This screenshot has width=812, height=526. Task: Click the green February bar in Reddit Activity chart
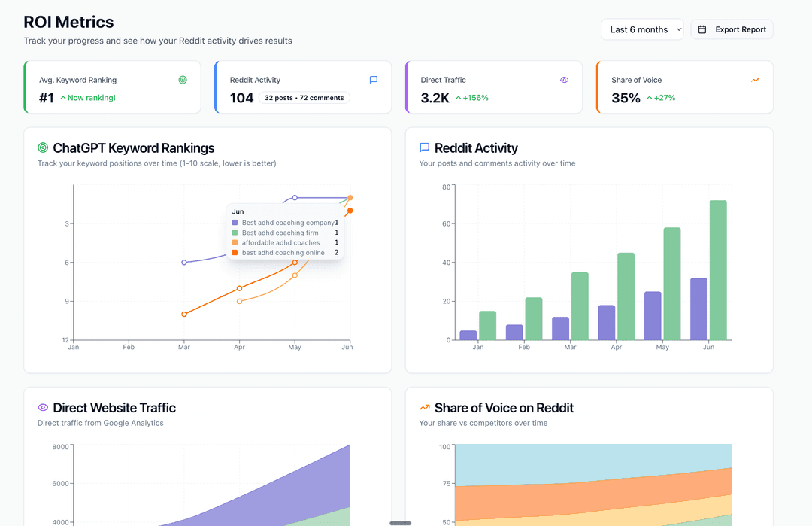pyautogui.click(x=533, y=319)
